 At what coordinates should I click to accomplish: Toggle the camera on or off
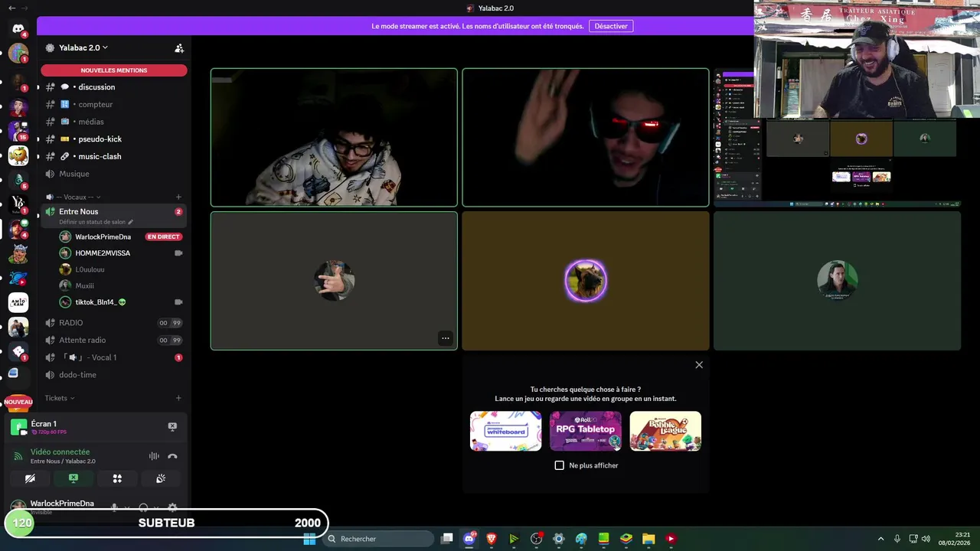point(30,478)
